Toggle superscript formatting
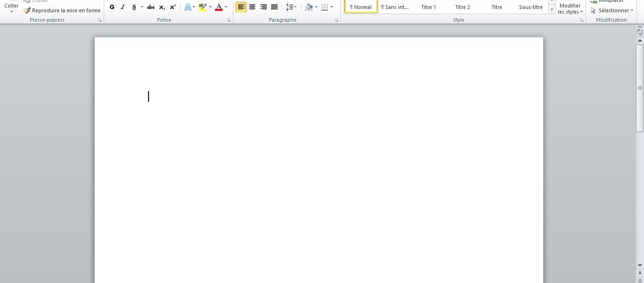The width and height of the screenshot is (644, 283). (173, 7)
